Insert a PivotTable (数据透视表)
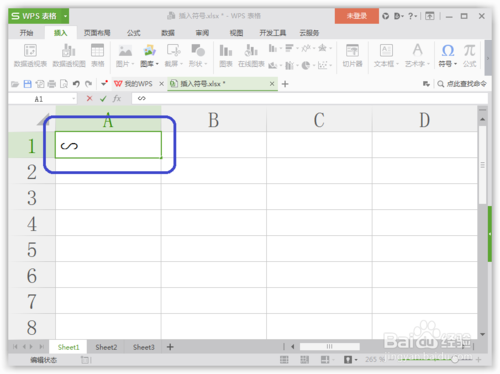Screen dimensions: 500x374 (x=30, y=55)
